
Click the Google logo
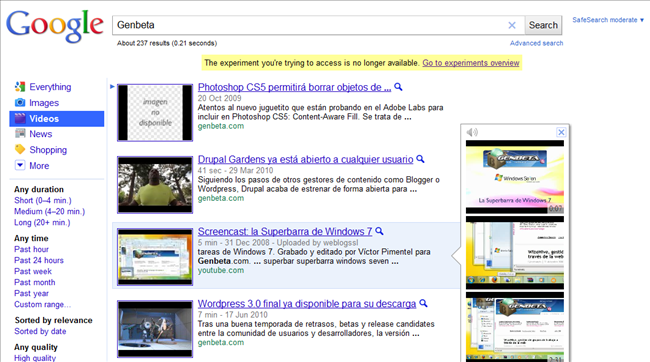pyautogui.click(x=55, y=26)
